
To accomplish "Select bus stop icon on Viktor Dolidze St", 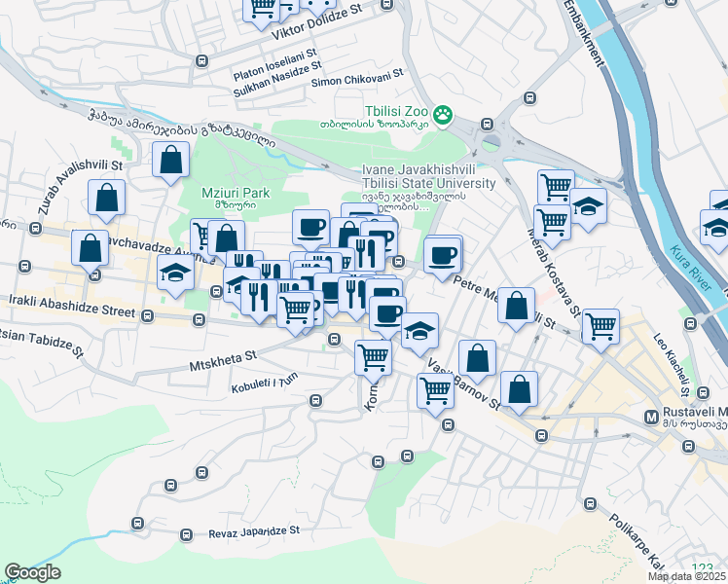I will pos(201,60).
